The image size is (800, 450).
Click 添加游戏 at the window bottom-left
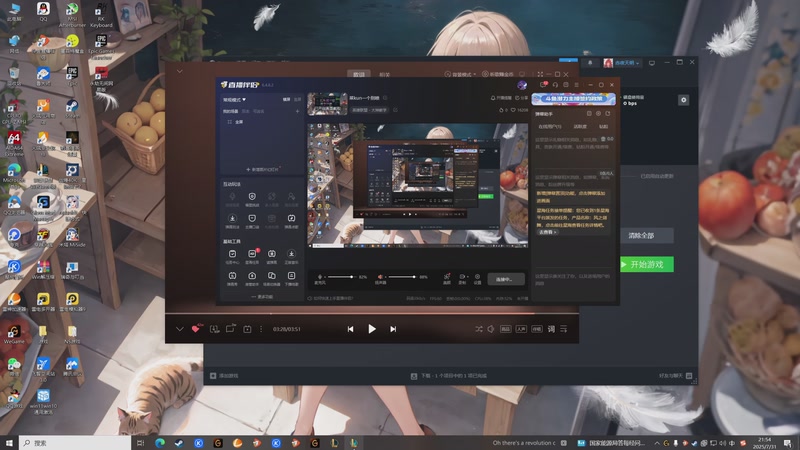click(224, 376)
